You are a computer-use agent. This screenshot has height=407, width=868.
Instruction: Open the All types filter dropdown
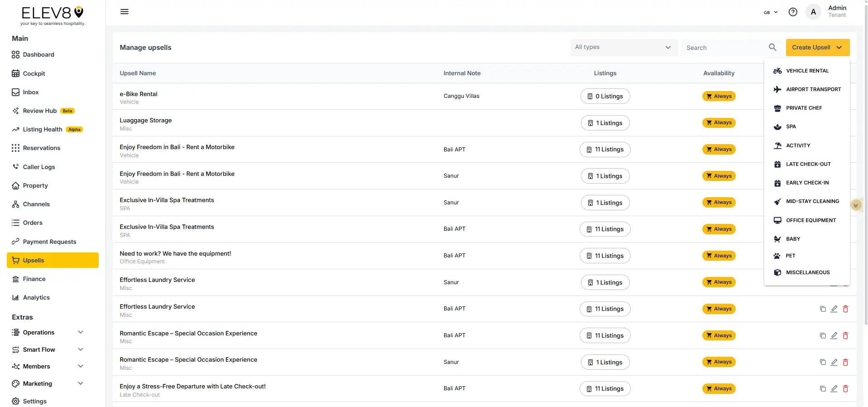point(623,47)
